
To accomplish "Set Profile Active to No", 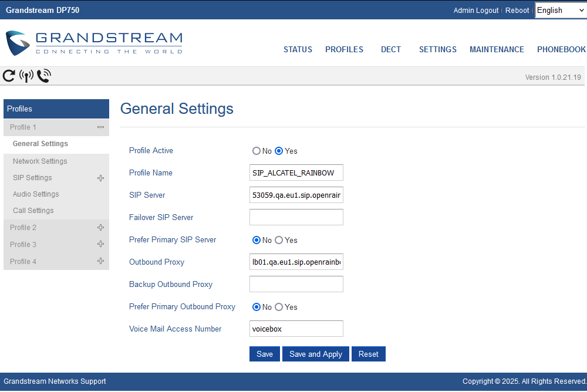I will click(x=257, y=151).
